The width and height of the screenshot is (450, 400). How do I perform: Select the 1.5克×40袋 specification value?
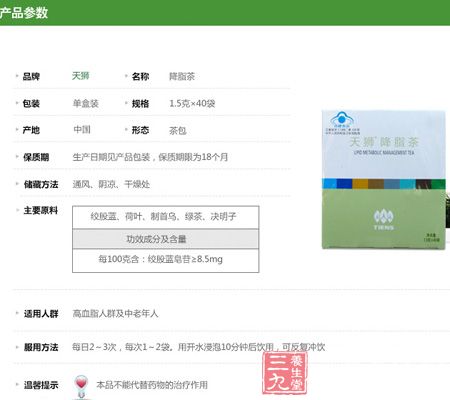point(192,104)
